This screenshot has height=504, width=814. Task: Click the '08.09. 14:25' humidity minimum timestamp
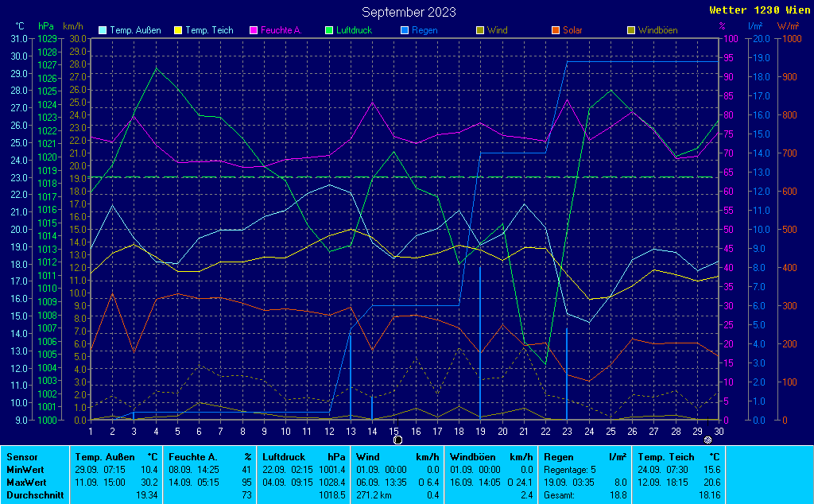click(194, 470)
